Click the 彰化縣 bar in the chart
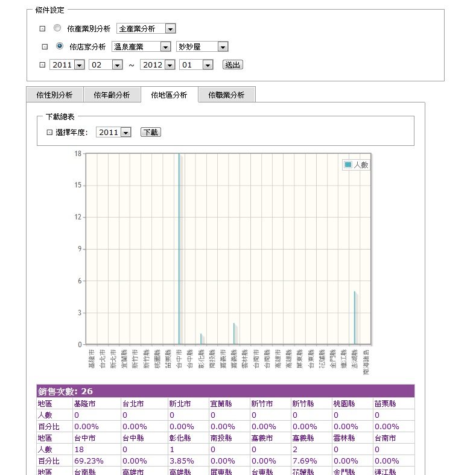The height and width of the screenshot is (475, 476). [x=202, y=339]
